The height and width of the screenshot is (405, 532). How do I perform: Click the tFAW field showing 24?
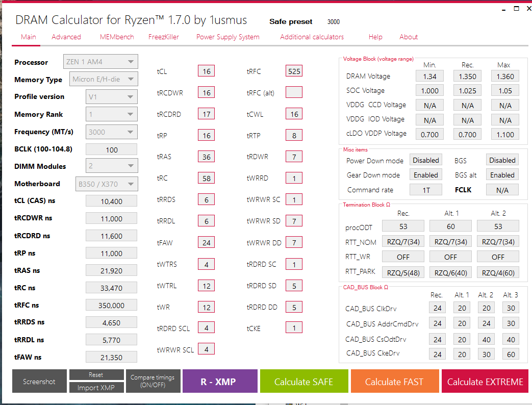[206, 242]
